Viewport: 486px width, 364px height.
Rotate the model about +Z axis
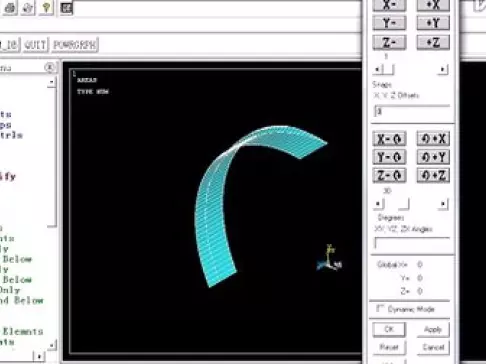pyautogui.click(x=433, y=175)
